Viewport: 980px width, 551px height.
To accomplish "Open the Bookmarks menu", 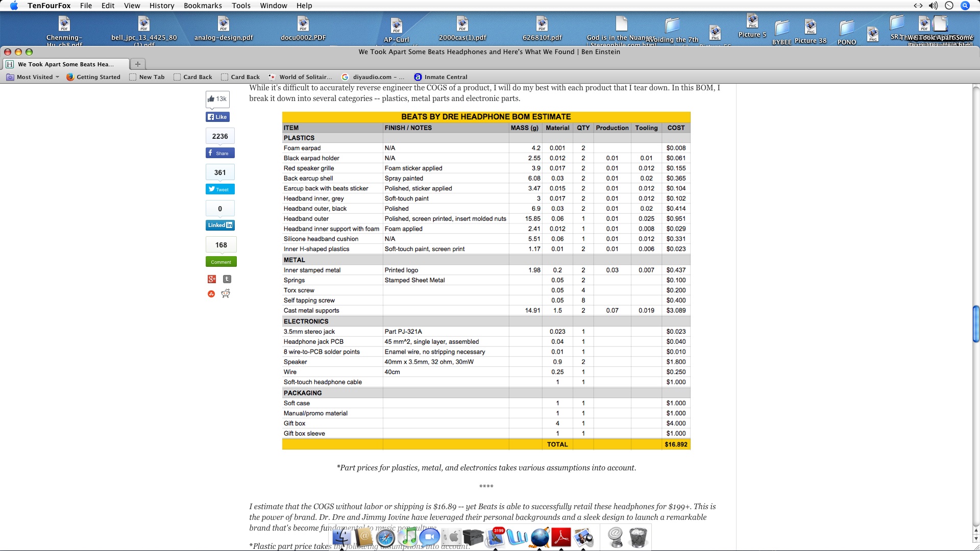I will [203, 6].
